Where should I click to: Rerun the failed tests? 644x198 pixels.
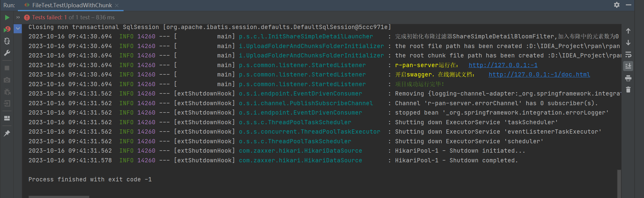[x=7, y=29]
